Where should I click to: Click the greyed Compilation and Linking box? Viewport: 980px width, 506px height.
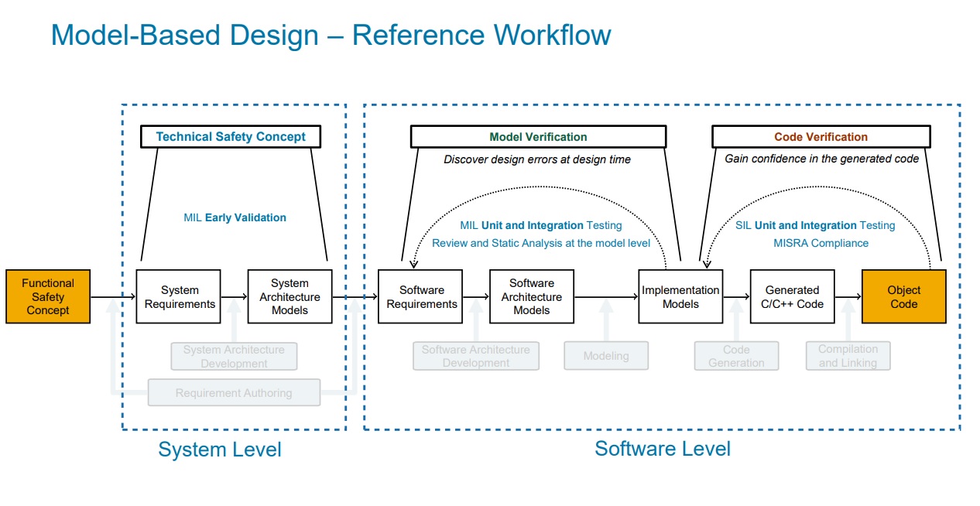(848, 356)
